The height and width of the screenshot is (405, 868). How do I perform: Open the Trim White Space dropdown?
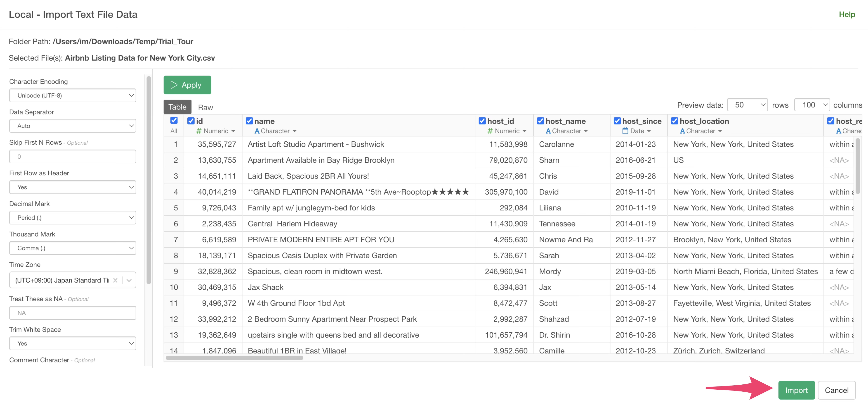coord(72,343)
